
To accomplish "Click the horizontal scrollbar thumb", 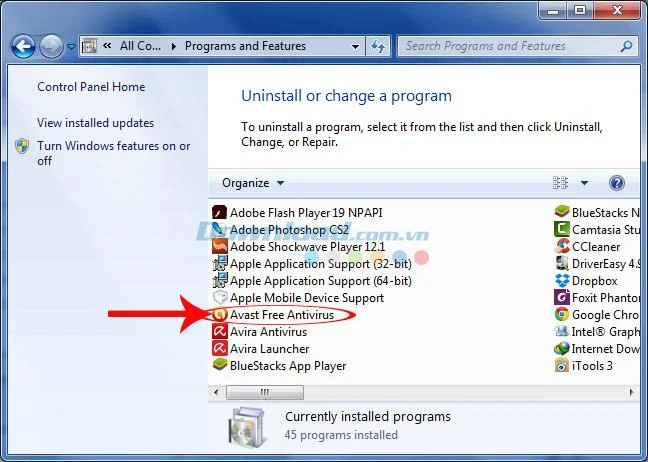I will coord(265,392).
